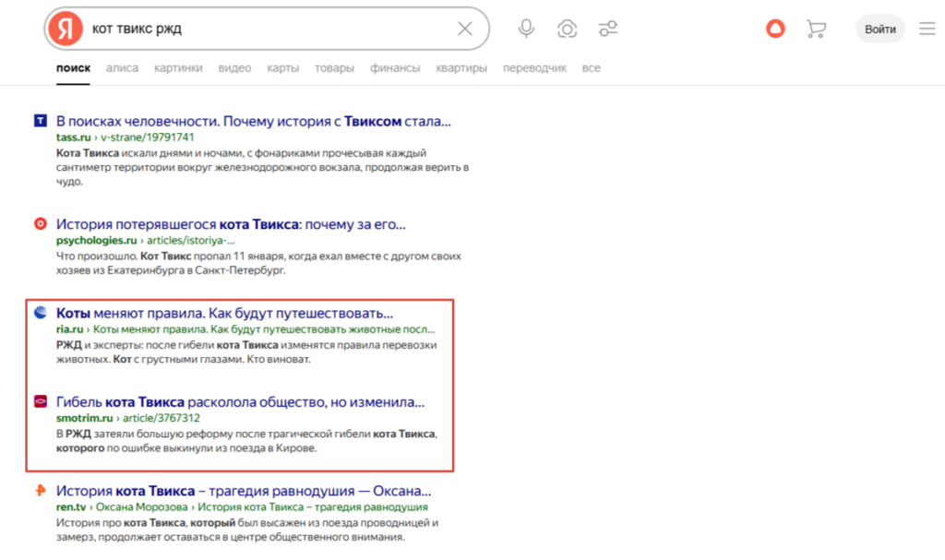Click snippet 'В РЖД затеяли большую реформу'
This screenshot has width=945, height=560.
tap(246, 441)
